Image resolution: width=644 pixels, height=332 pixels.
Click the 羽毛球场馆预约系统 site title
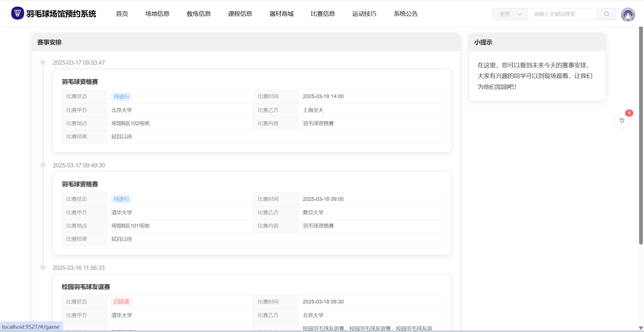[61, 14]
